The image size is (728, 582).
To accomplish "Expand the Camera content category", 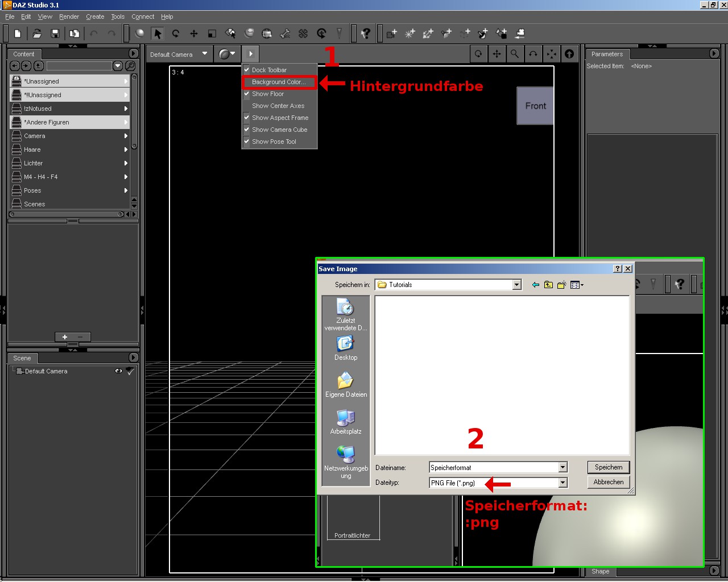I will point(126,136).
